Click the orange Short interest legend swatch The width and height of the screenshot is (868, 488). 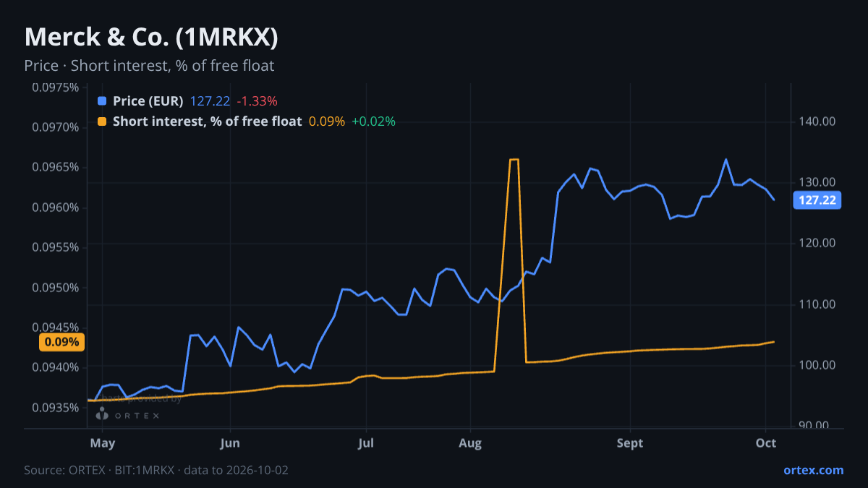click(x=101, y=121)
